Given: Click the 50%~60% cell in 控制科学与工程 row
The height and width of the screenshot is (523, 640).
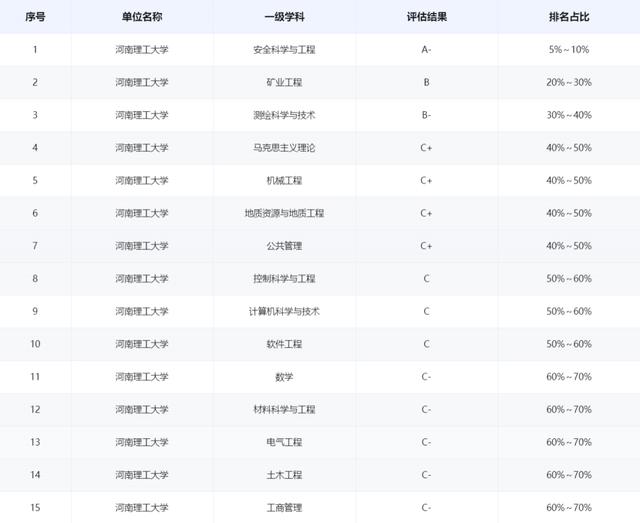Looking at the screenshot, I should tap(569, 278).
